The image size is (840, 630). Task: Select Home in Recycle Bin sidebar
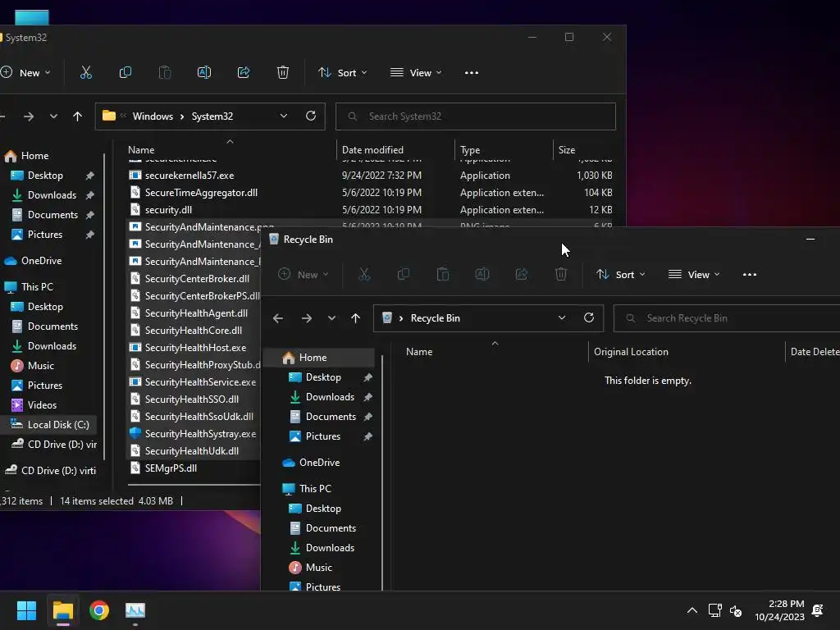tap(321, 358)
